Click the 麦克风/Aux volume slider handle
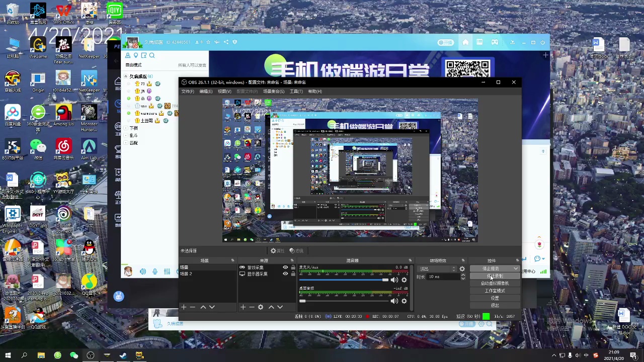 (385, 280)
